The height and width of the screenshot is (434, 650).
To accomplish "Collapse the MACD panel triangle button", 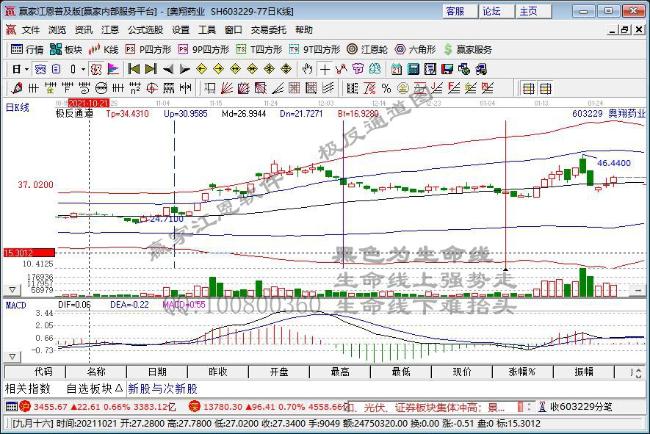I will (12, 356).
